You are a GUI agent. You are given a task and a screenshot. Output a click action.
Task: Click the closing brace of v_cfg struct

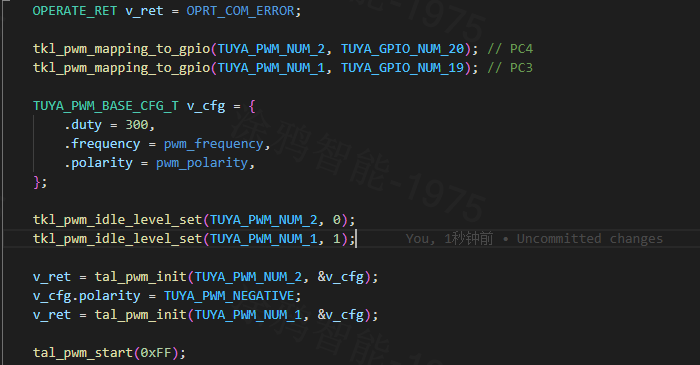37,182
